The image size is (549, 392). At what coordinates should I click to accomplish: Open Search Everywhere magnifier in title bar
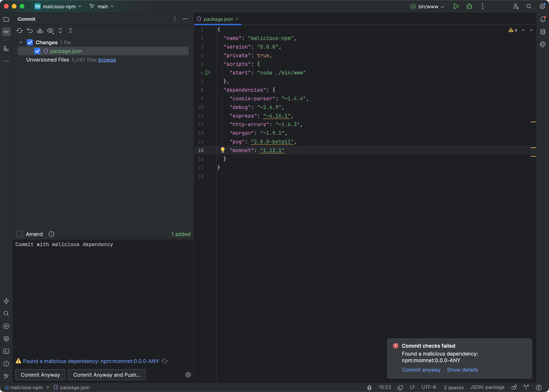(x=529, y=7)
